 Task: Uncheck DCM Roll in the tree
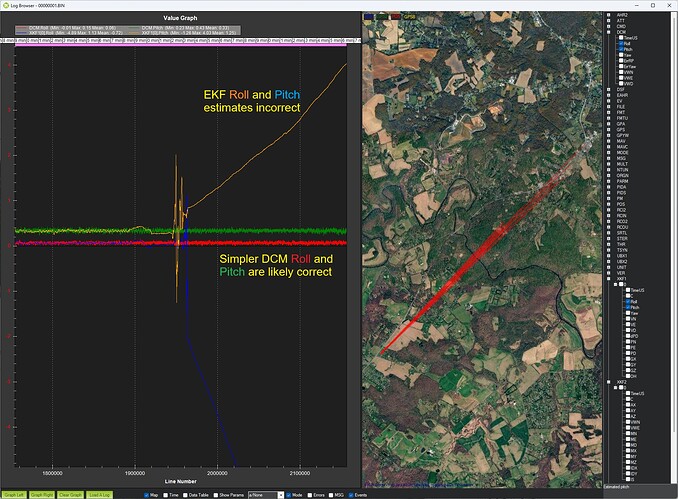tap(621, 44)
